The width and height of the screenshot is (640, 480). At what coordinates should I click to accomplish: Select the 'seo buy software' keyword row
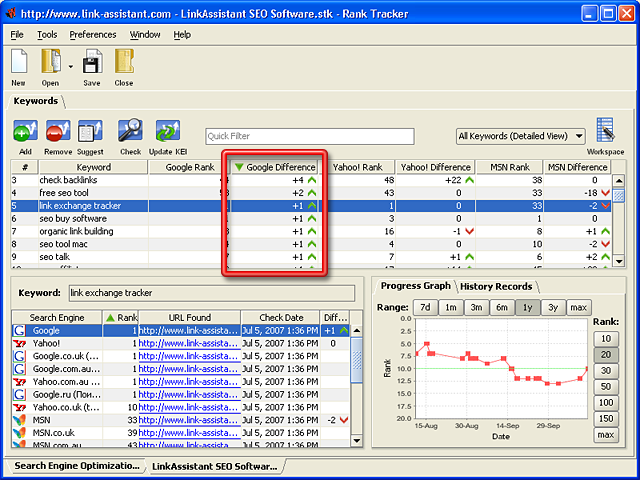[311, 218]
